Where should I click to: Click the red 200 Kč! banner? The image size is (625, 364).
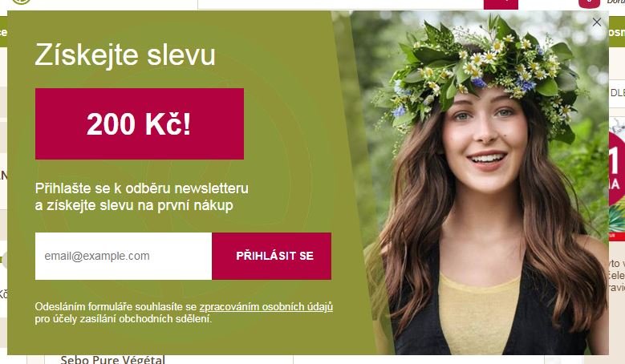point(140,123)
